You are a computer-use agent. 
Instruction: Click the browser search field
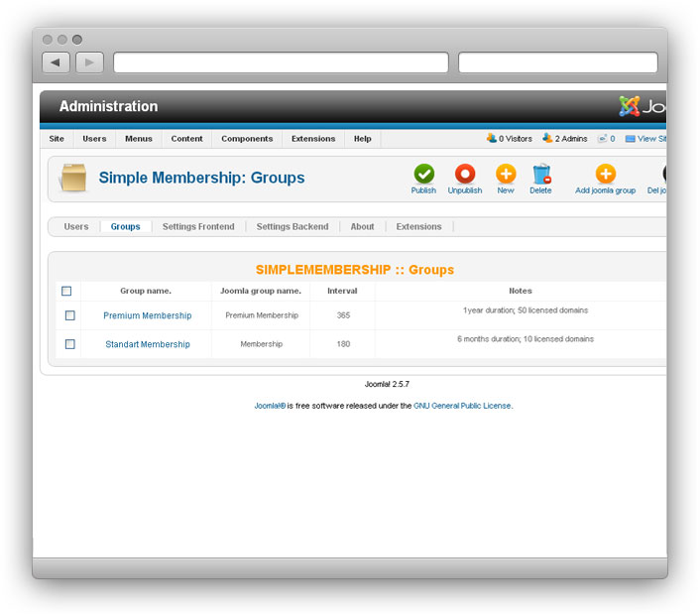pyautogui.click(x=558, y=62)
